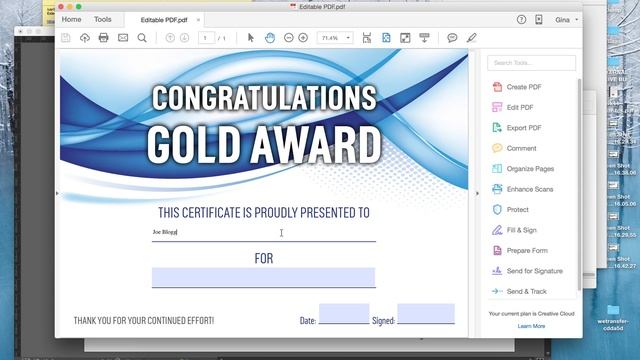Open the Organize Pages tool
This screenshot has height=360, width=640.
523,169
